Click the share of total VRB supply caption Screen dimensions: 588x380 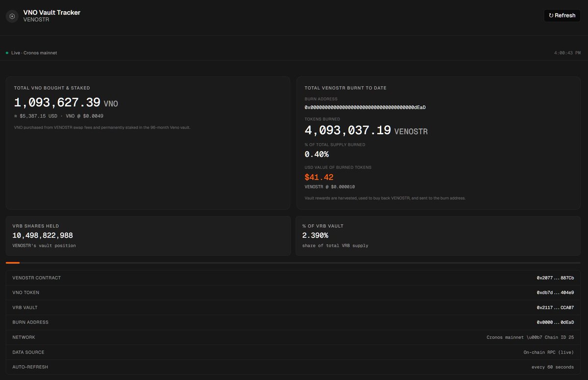(x=335, y=245)
